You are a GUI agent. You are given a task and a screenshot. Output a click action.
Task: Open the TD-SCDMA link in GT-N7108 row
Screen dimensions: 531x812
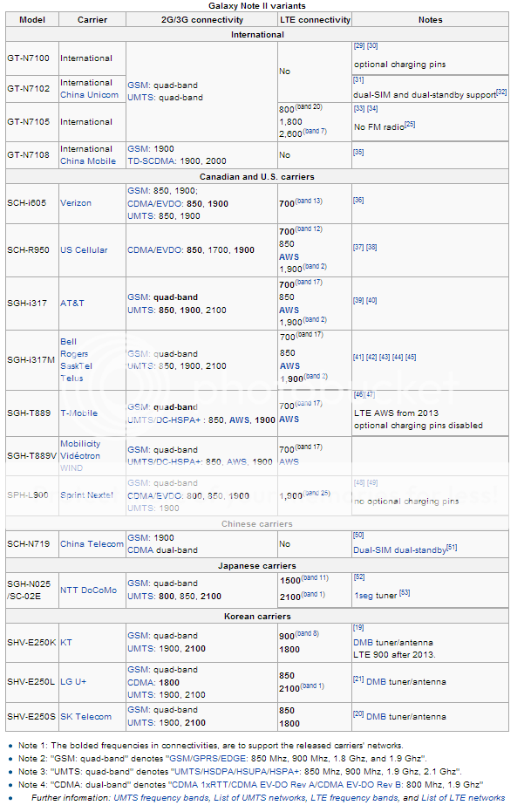[x=151, y=161]
